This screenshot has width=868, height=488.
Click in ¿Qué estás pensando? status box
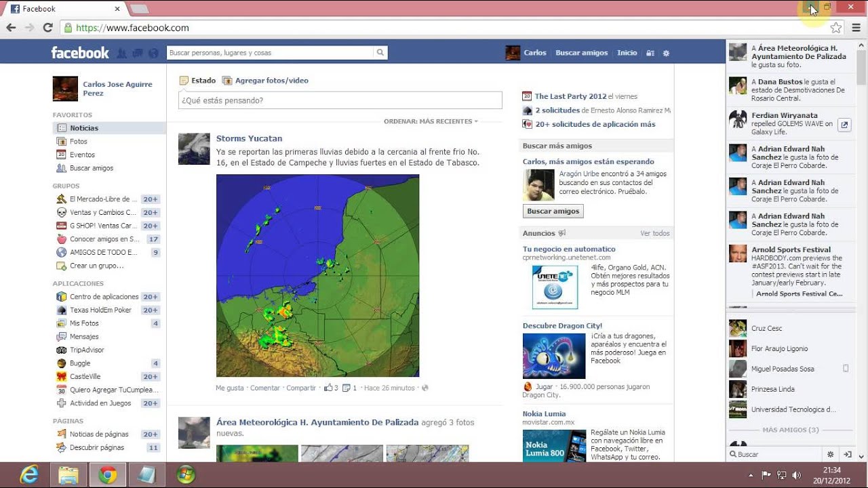point(340,100)
